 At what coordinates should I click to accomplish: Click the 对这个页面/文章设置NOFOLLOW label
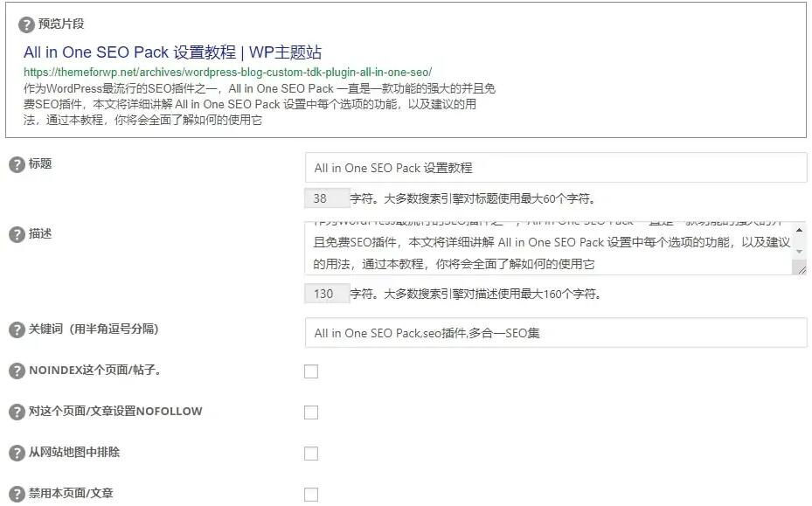(115, 412)
